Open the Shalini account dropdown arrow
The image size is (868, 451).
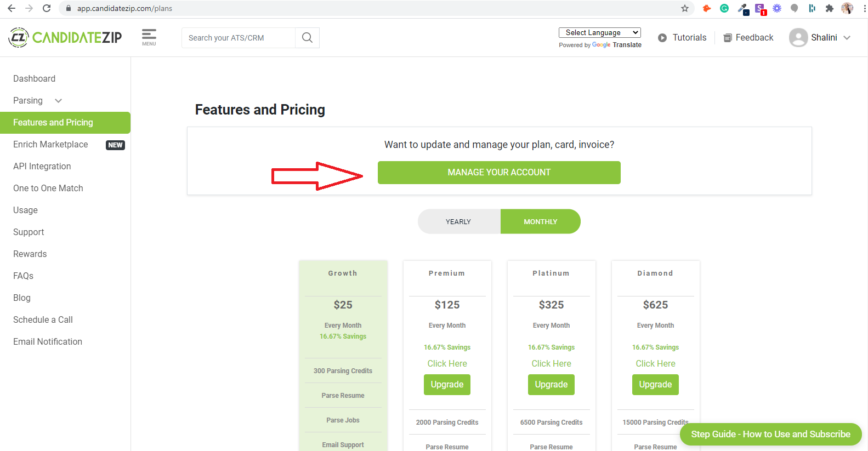point(847,38)
